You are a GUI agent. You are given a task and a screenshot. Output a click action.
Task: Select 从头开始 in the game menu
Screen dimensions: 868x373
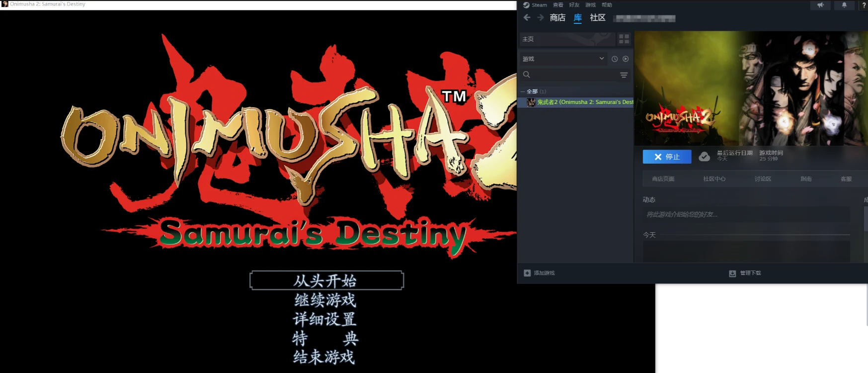tap(326, 280)
